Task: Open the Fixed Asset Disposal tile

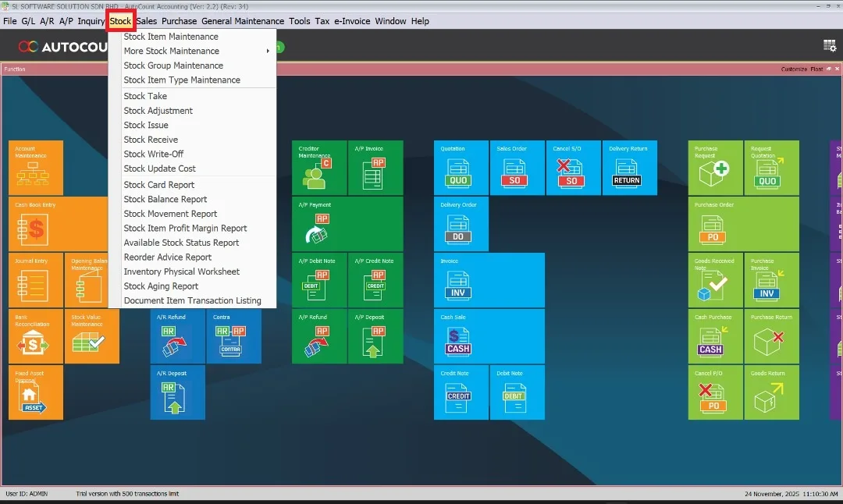Action: pyautogui.click(x=36, y=392)
